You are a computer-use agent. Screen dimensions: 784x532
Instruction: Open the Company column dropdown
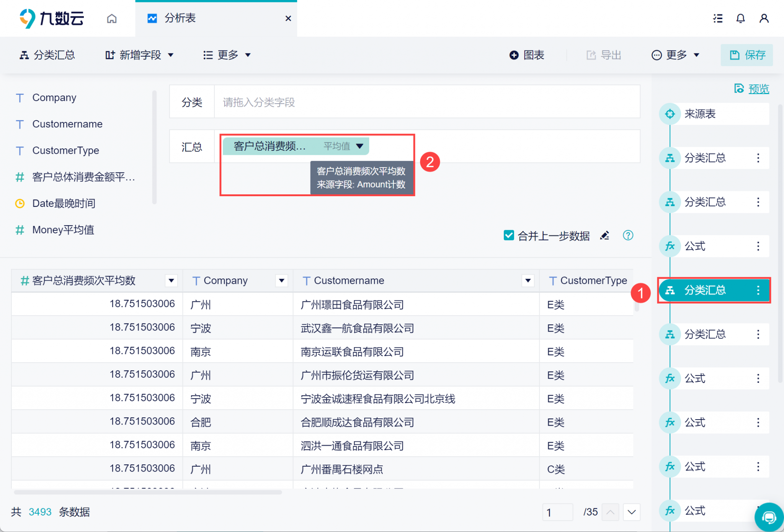(282, 280)
